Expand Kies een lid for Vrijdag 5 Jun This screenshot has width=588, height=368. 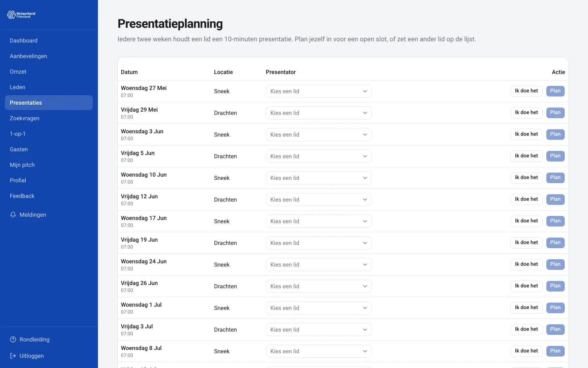(x=318, y=156)
